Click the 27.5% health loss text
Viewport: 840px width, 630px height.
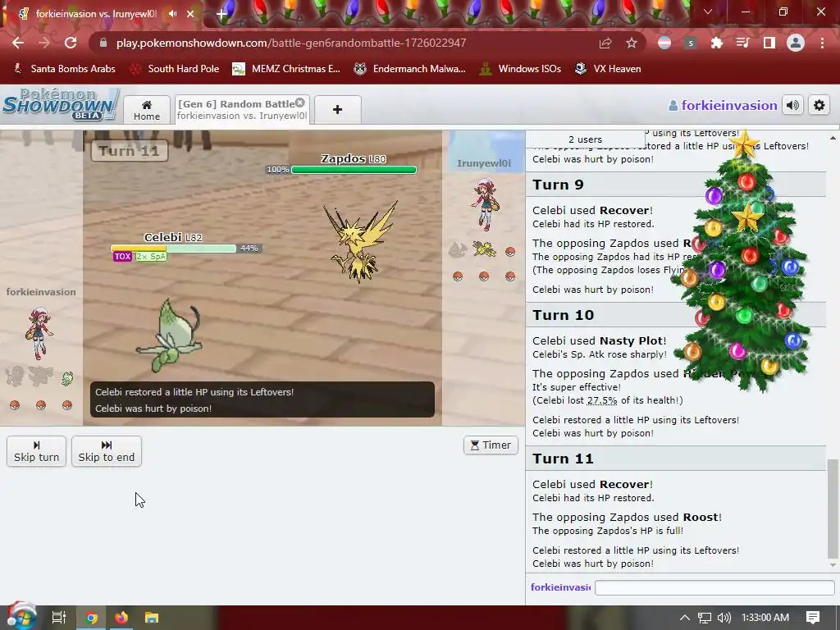tap(602, 400)
